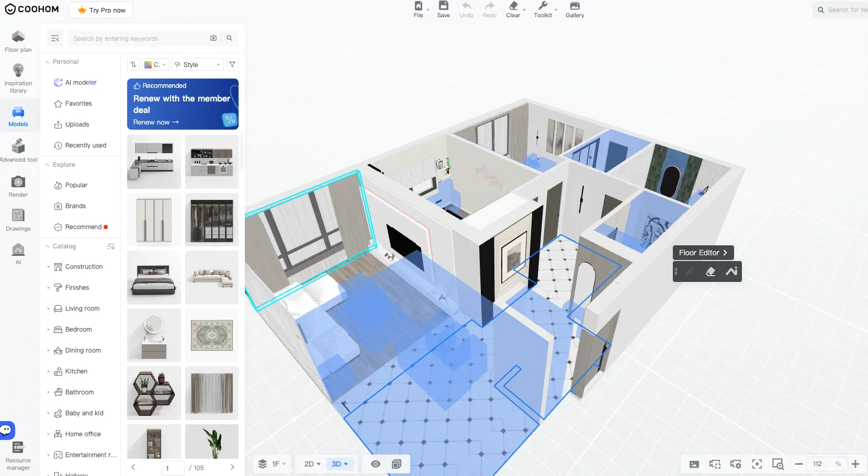This screenshot has width=868, height=476.
Task: Expand the Bedroom category
Action: 49,330
